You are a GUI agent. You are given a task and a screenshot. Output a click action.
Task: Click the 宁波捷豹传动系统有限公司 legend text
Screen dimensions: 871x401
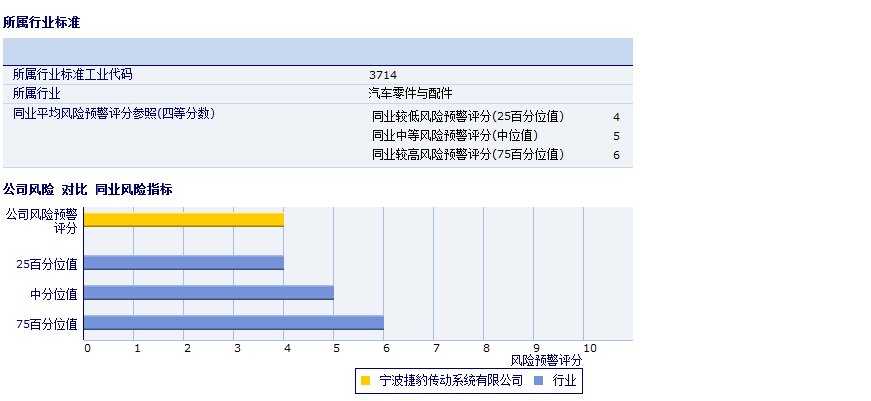[451, 381]
